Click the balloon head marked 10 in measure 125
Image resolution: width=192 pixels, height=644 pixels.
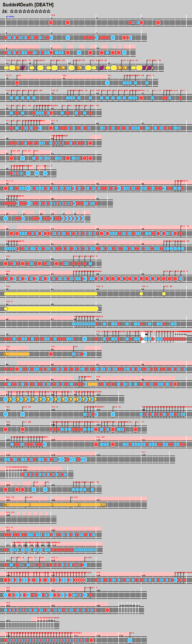(x=6, y=505)
